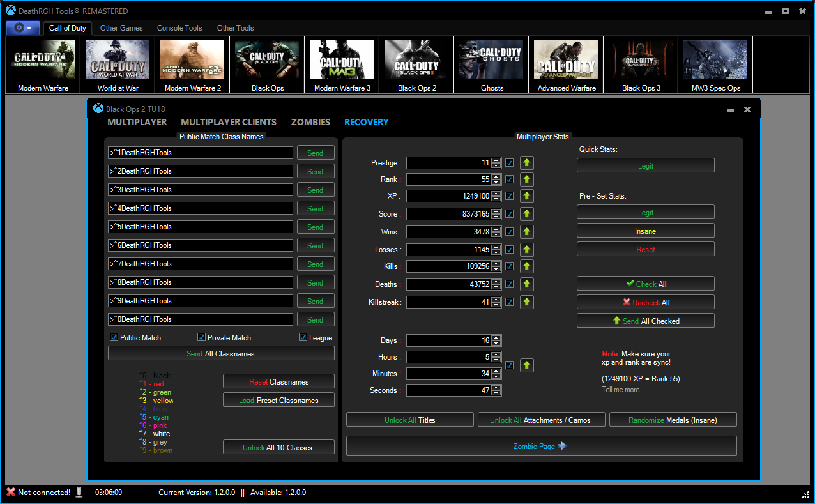This screenshot has width=815, height=504.
Task: Click the red Reset stats button
Action: coord(645,249)
